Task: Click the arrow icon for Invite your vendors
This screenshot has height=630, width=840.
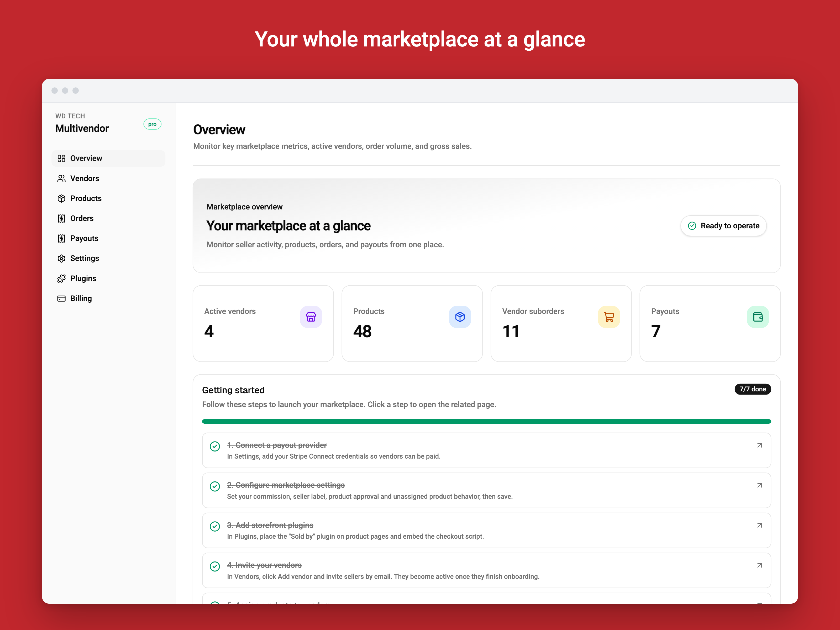Action: [x=759, y=565]
